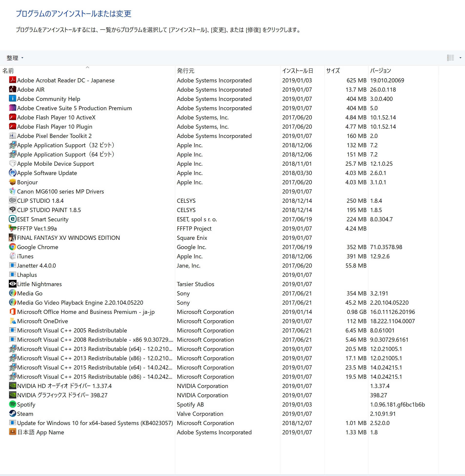The height and width of the screenshot is (476, 465).
Task: Click the Media Go icon
Action: (12, 293)
